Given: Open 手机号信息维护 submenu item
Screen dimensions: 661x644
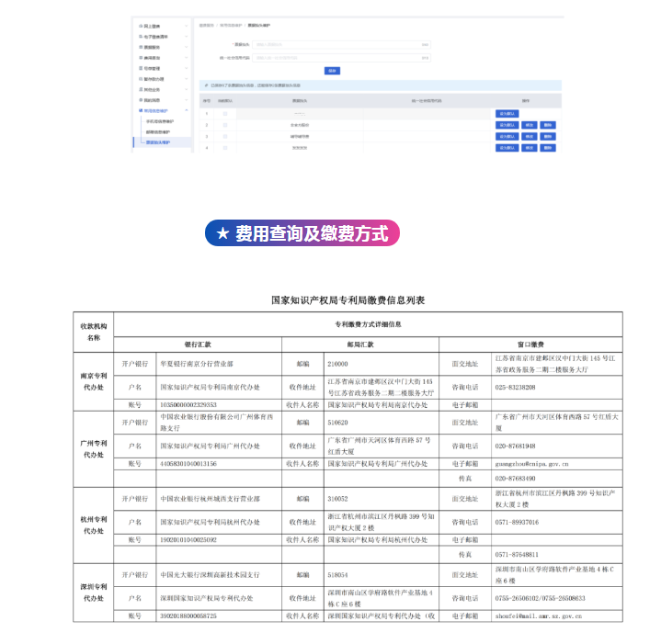Looking at the screenshot, I should coord(160,121).
